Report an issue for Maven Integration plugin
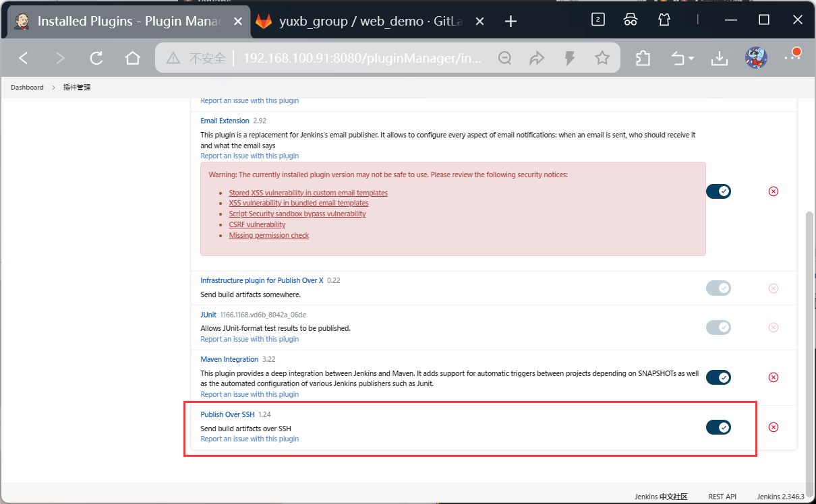 250,394
